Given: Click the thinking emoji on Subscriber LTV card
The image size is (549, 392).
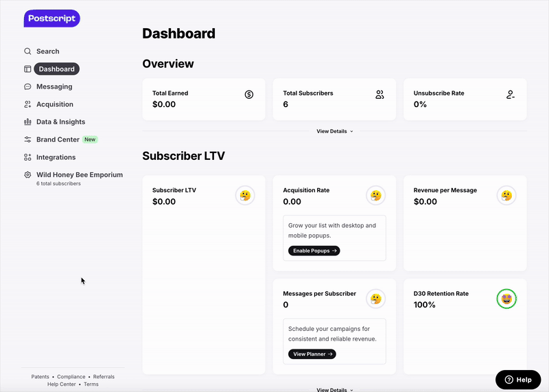Looking at the screenshot, I should click(245, 196).
